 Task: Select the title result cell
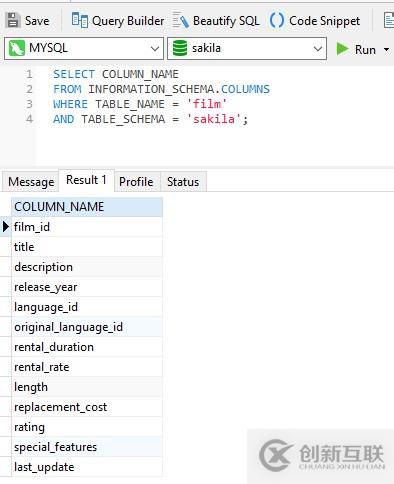pos(87,247)
